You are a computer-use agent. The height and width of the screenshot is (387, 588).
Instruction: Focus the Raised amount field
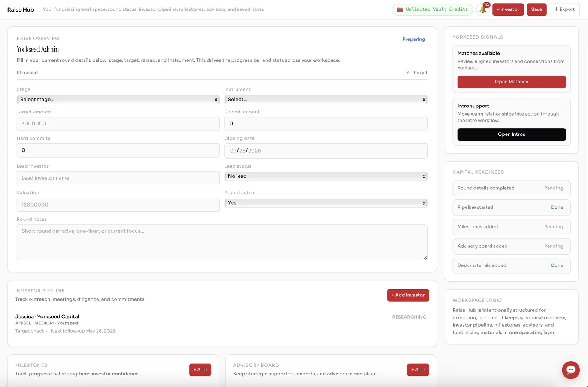[326, 124]
